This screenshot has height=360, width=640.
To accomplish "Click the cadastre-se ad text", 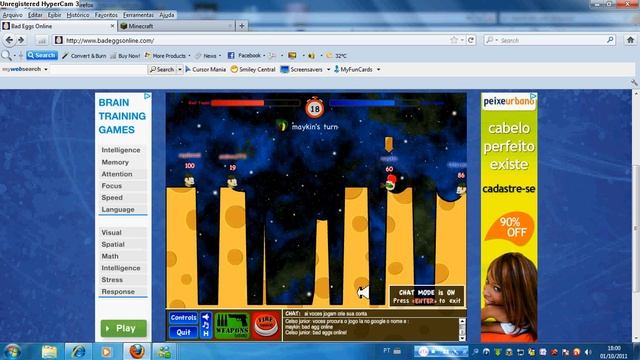I will [x=509, y=189].
